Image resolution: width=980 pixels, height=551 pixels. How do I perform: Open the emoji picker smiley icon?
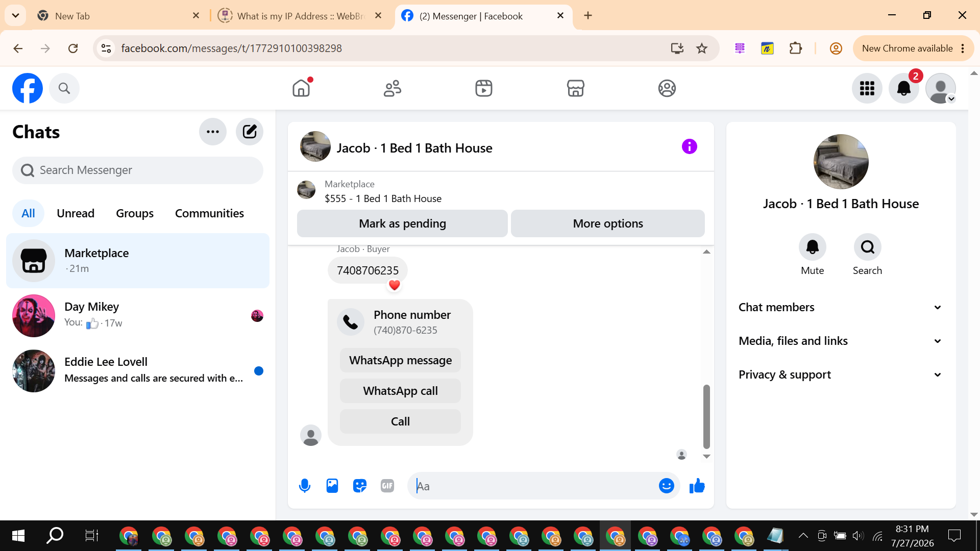click(667, 486)
